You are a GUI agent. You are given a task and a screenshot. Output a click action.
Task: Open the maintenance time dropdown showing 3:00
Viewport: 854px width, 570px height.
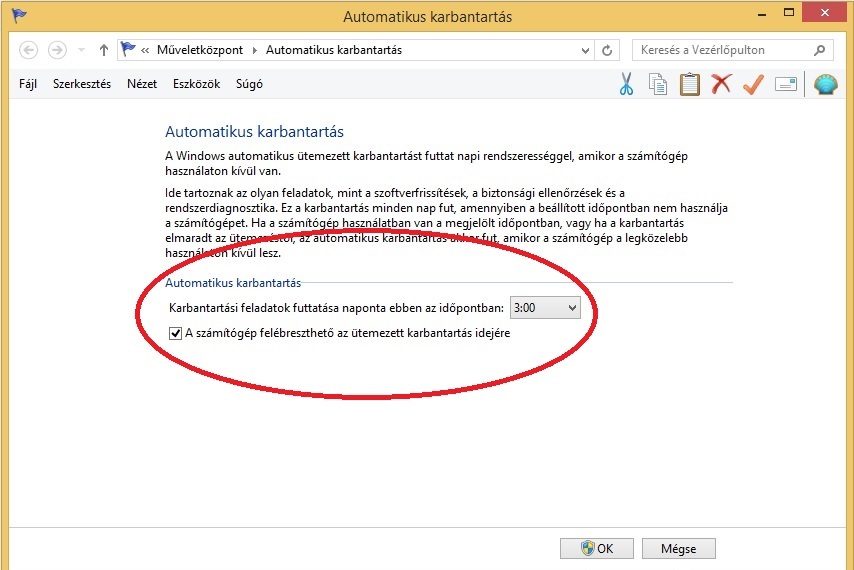point(545,308)
